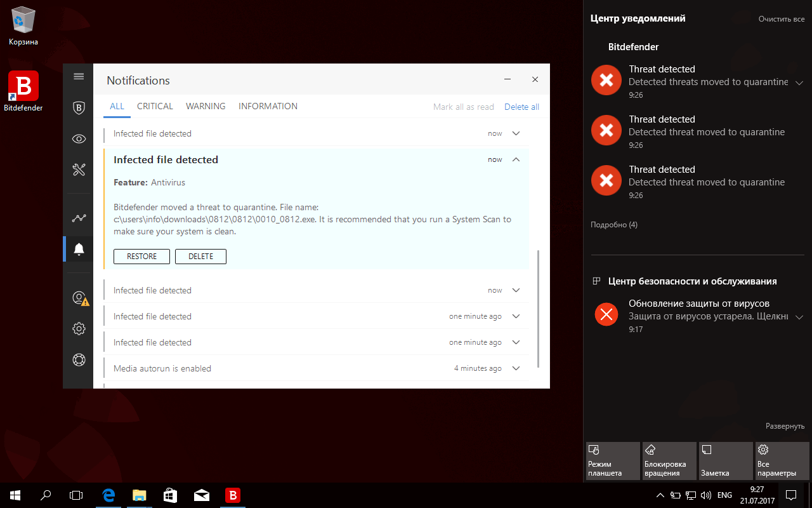Click Delete all notifications link

(521, 107)
